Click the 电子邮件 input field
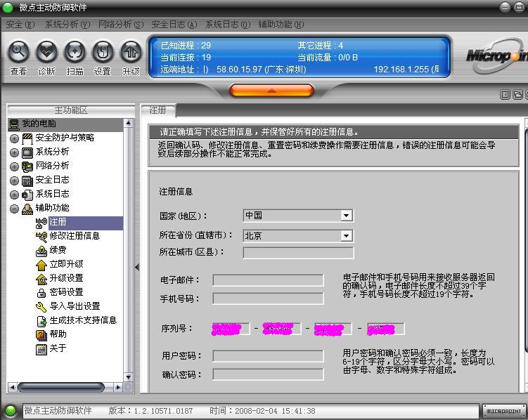The height and width of the screenshot is (420, 528). [268, 280]
